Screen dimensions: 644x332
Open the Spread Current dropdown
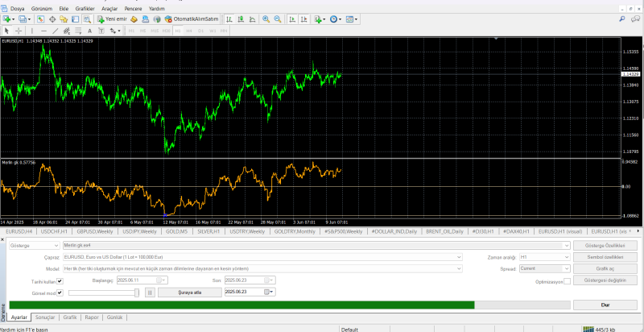pos(545,268)
